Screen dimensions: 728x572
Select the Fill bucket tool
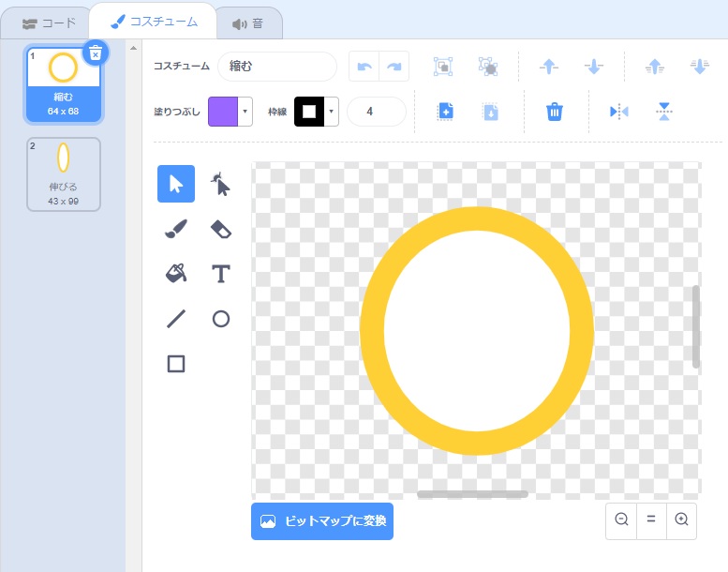(176, 274)
